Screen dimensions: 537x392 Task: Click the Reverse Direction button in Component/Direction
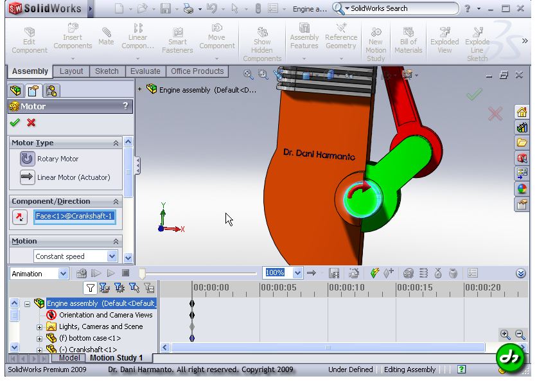tap(20, 217)
